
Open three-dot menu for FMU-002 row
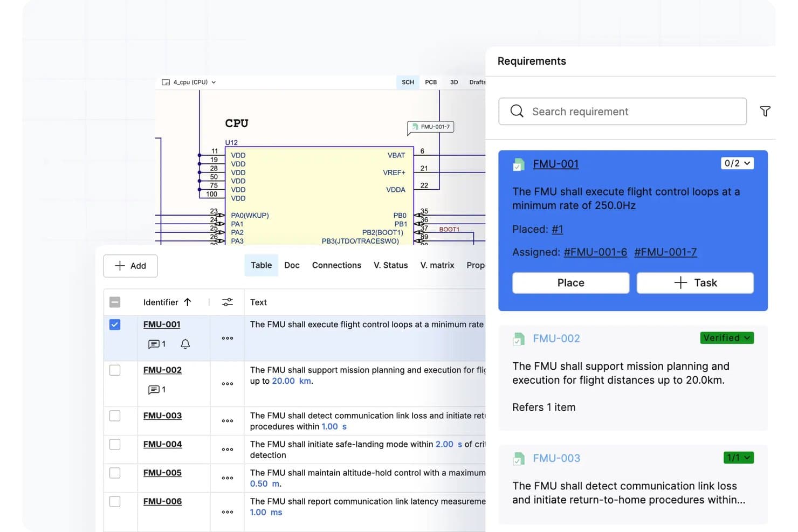tap(228, 384)
